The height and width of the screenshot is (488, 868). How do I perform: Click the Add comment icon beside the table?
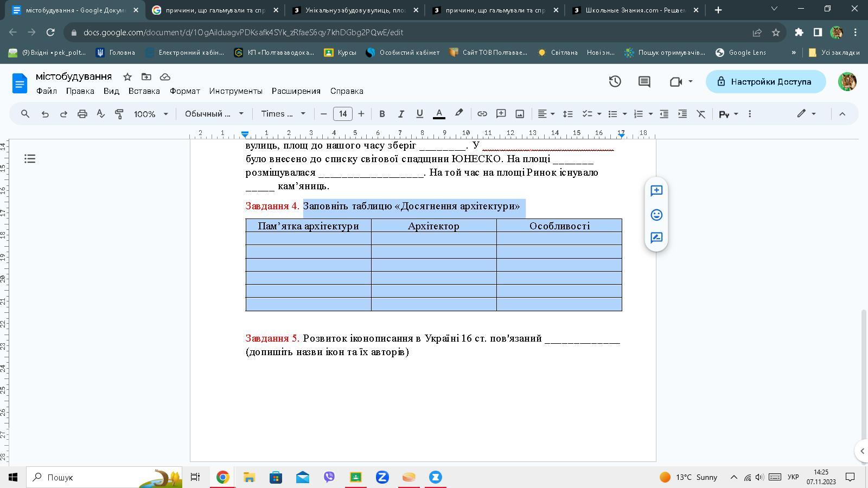[656, 191]
